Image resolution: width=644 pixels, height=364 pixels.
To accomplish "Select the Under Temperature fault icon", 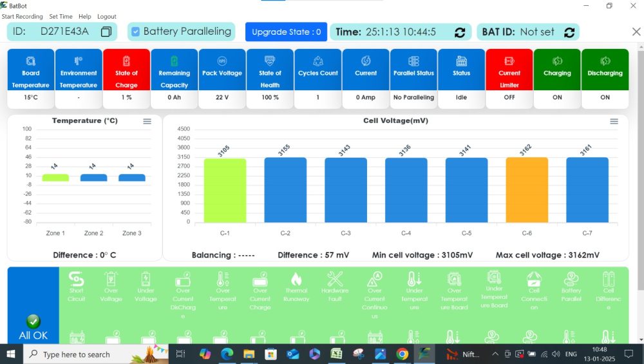I will point(414,279).
